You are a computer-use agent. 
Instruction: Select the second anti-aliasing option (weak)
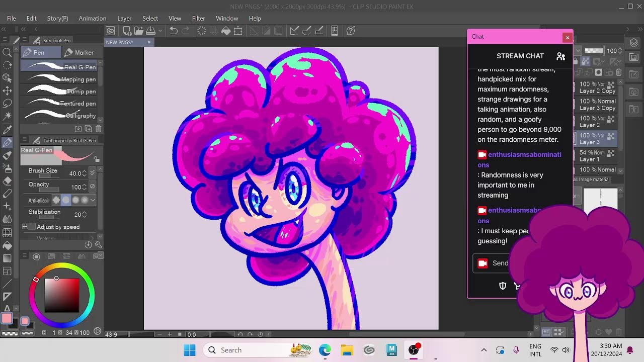pos(66,200)
